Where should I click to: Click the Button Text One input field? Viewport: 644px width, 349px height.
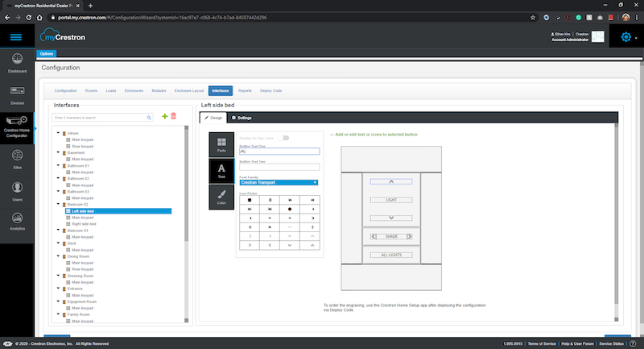(x=279, y=152)
